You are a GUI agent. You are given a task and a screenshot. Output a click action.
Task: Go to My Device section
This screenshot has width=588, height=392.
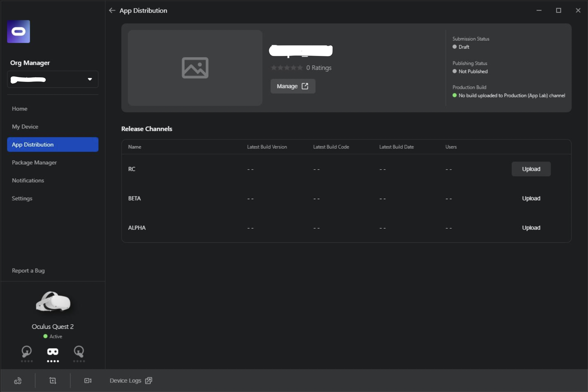pyautogui.click(x=25, y=127)
